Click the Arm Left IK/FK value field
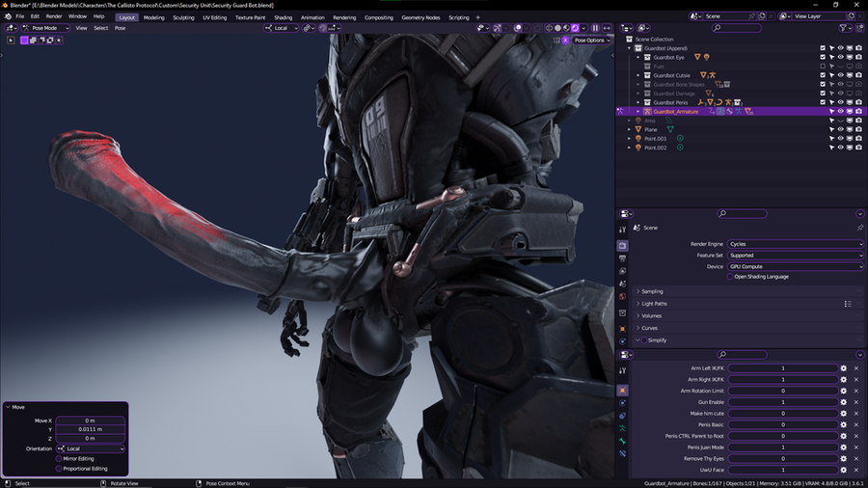Viewport: 868px width, 488px height. coord(783,368)
